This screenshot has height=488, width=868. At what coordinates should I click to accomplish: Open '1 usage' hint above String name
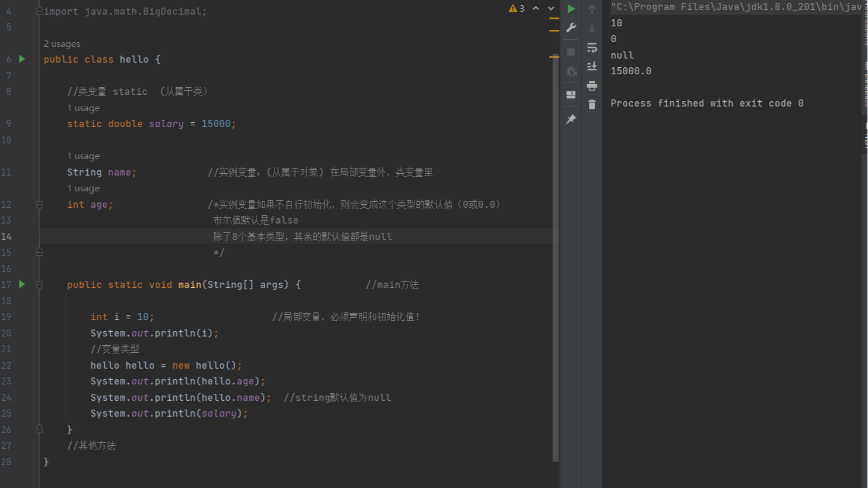(x=83, y=156)
